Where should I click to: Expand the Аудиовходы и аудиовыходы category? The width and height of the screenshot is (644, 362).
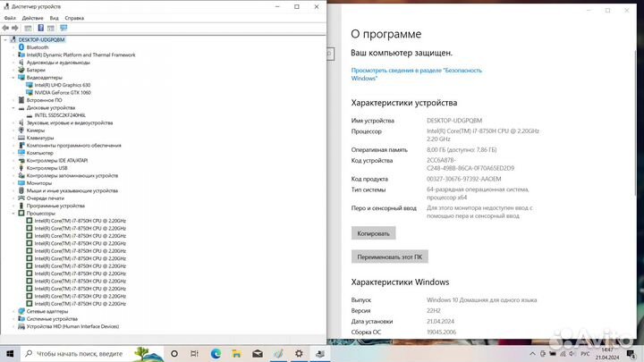click(x=13, y=63)
